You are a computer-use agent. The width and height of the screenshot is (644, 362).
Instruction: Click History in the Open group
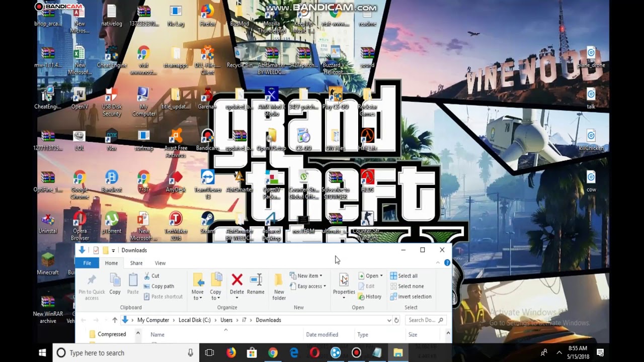[x=370, y=297]
